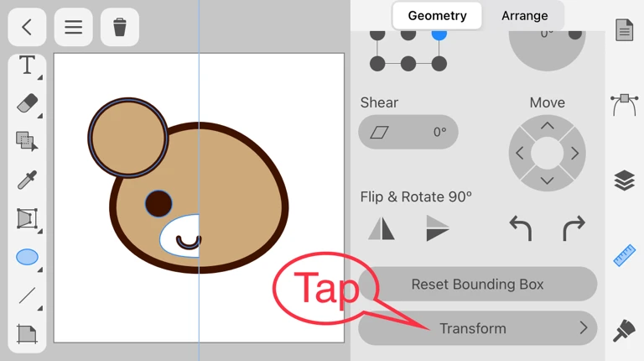644x361 pixels.
Task: Open the Layers panel icon
Action: click(x=624, y=180)
